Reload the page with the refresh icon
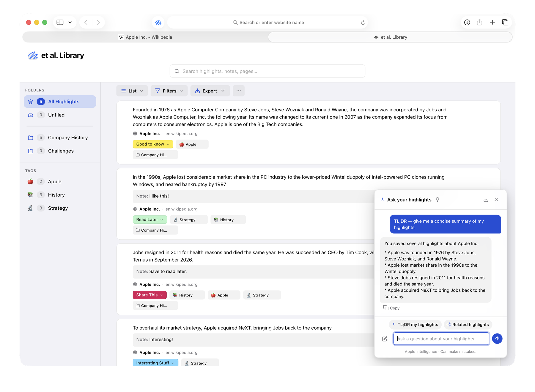Image resolution: width=535 pixels, height=392 pixels. [x=363, y=23]
